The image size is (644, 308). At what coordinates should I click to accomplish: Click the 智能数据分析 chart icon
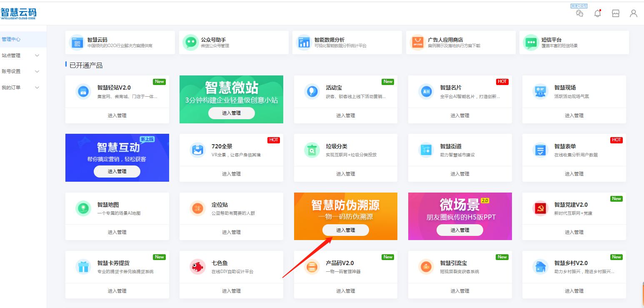[303, 42]
